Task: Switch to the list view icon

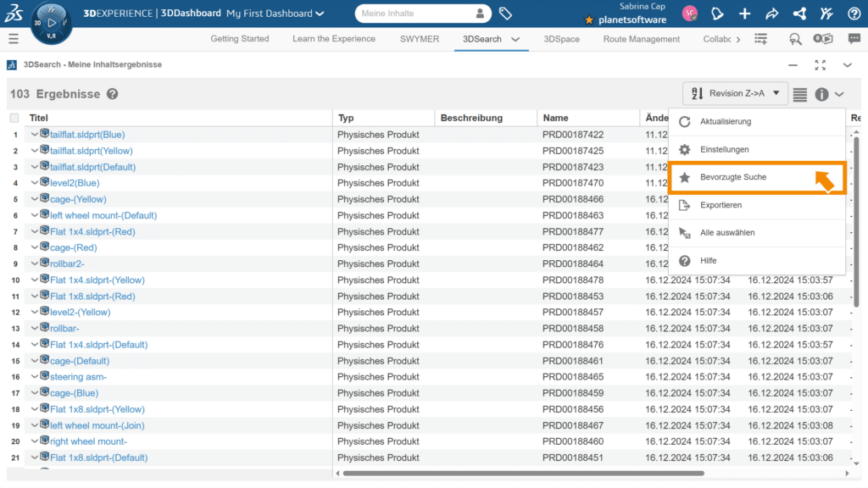Action: tap(800, 94)
